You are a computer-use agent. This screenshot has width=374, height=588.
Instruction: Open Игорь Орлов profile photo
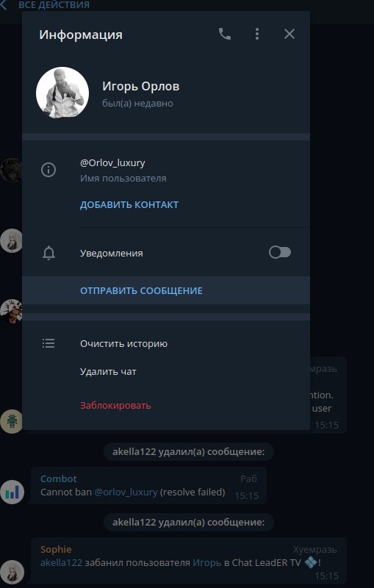(62, 93)
